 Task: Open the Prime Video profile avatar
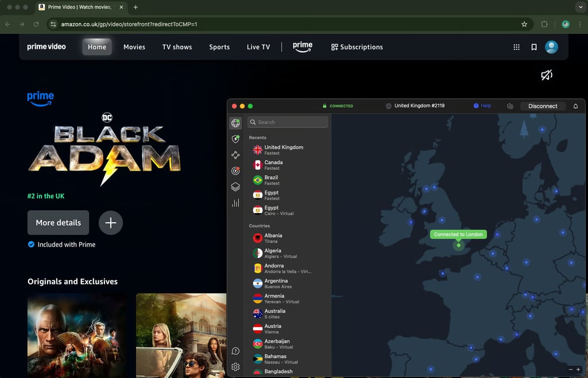click(551, 47)
